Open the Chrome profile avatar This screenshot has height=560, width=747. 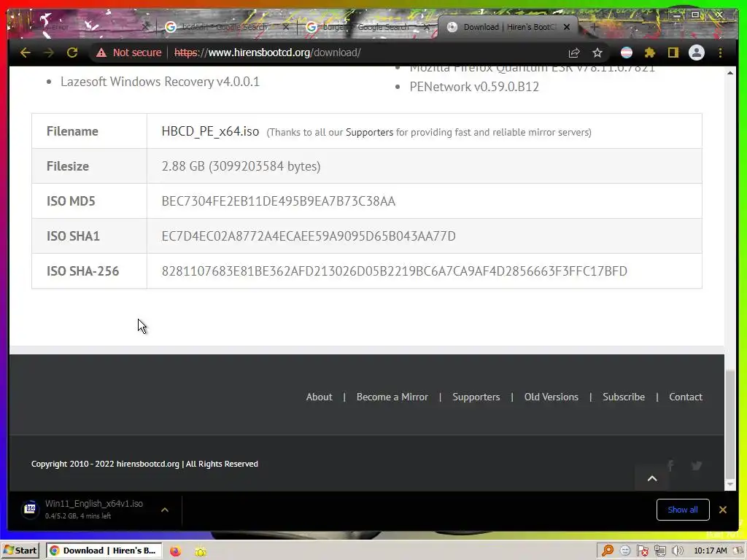click(x=697, y=52)
